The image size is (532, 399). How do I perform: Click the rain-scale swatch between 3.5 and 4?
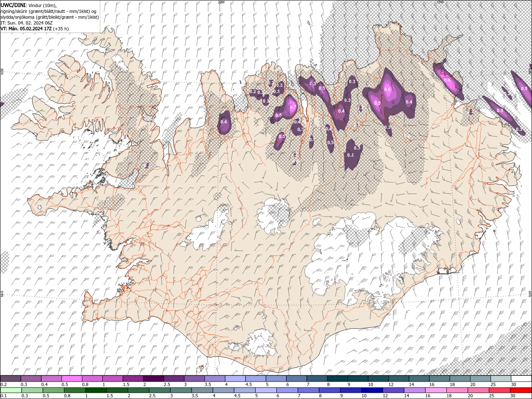202,390
